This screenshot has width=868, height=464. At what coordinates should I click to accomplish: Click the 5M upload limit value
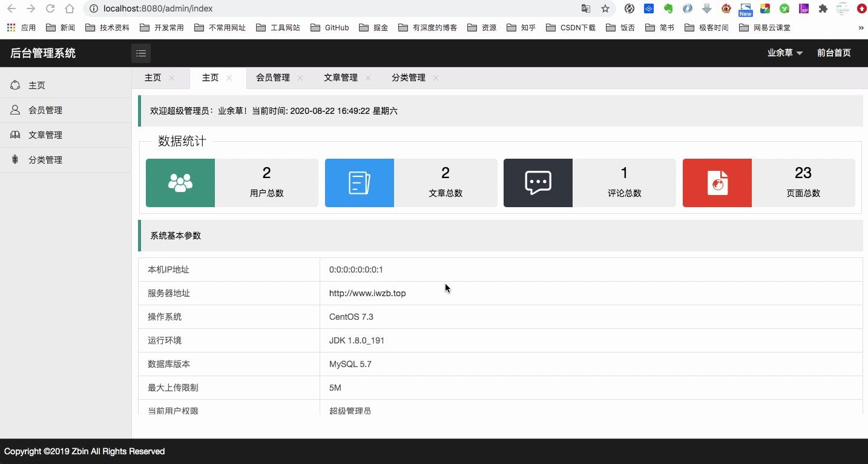pyautogui.click(x=335, y=388)
